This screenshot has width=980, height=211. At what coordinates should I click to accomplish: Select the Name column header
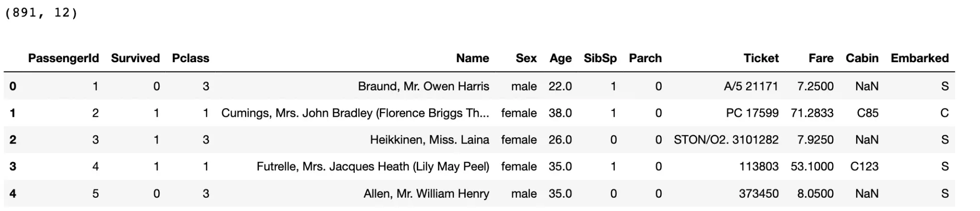pyautogui.click(x=472, y=58)
